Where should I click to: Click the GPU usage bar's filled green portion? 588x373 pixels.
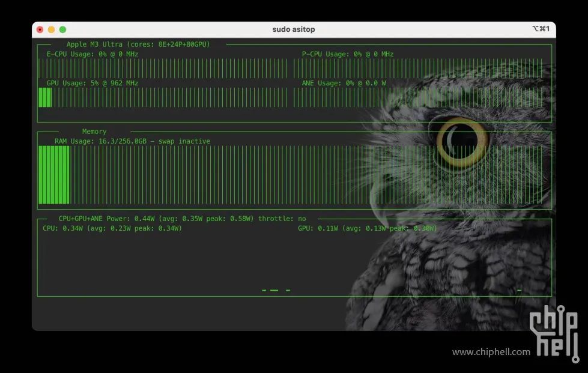point(45,97)
